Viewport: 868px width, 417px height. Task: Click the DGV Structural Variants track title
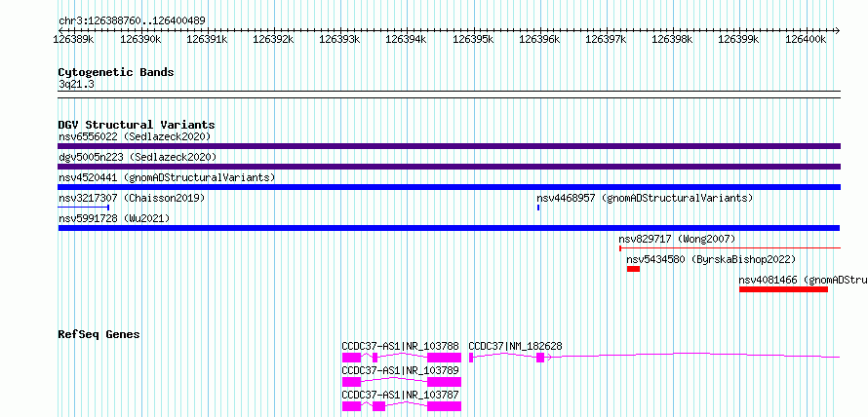point(137,125)
